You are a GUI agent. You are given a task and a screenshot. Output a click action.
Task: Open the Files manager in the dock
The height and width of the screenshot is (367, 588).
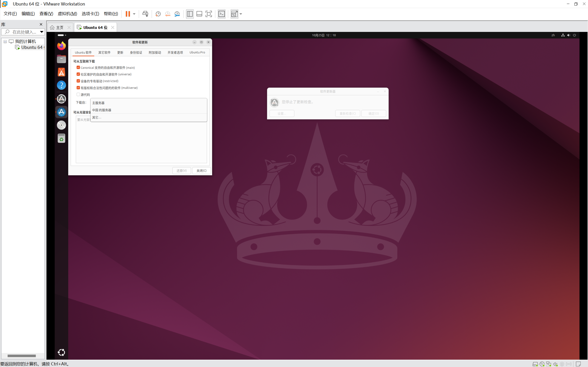tap(62, 59)
